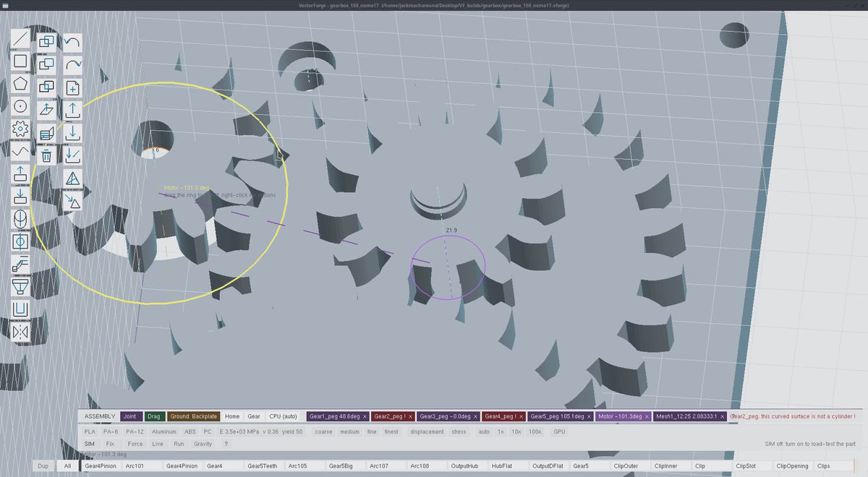The height and width of the screenshot is (477, 868).
Task: Click the Export upload-arrow icon
Action: pos(72,111)
